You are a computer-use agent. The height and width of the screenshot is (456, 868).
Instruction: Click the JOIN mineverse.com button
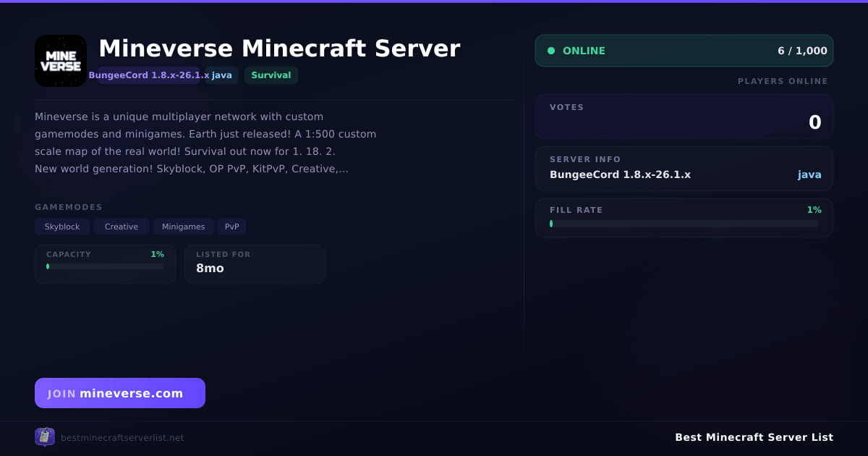[x=120, y=393]
